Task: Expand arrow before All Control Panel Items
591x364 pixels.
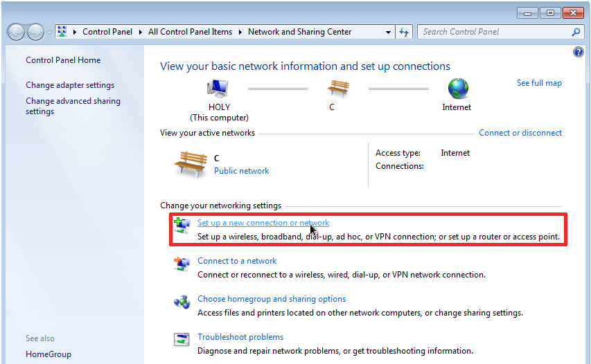Action: (140, 32)
